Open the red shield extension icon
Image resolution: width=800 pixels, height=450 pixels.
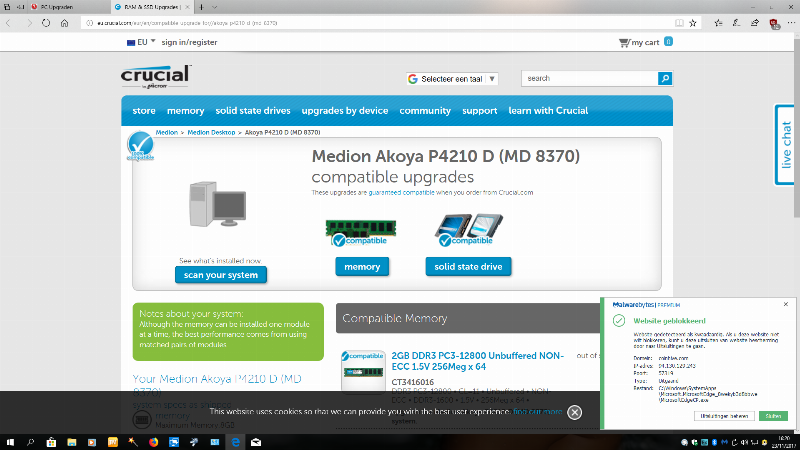pos(774,23)
